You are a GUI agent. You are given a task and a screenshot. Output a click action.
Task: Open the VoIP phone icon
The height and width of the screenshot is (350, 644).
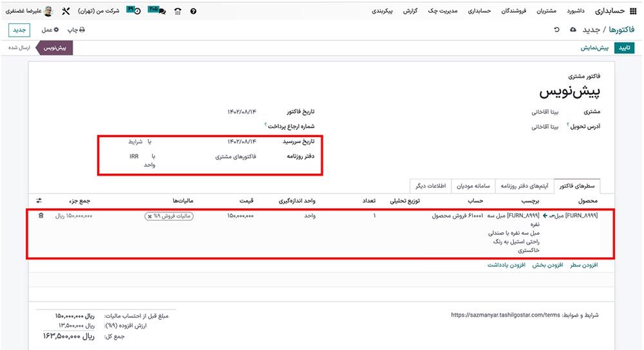178,11
